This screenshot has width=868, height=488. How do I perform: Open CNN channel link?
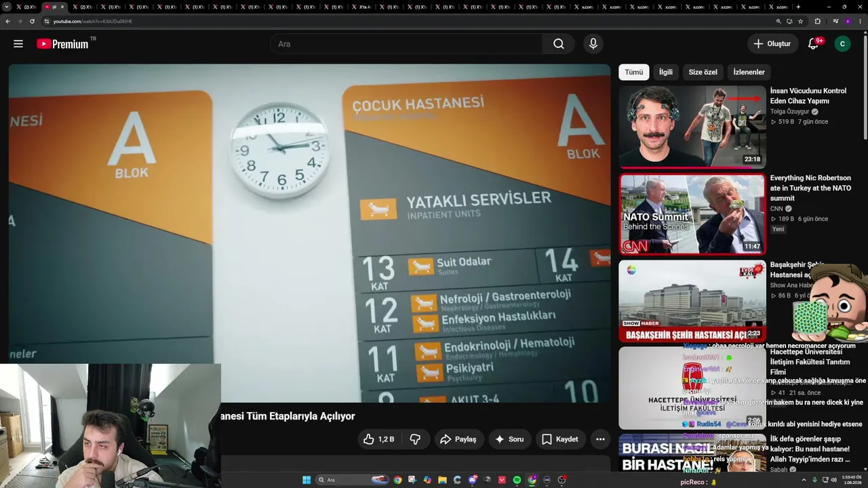click(x=776, y=209)
